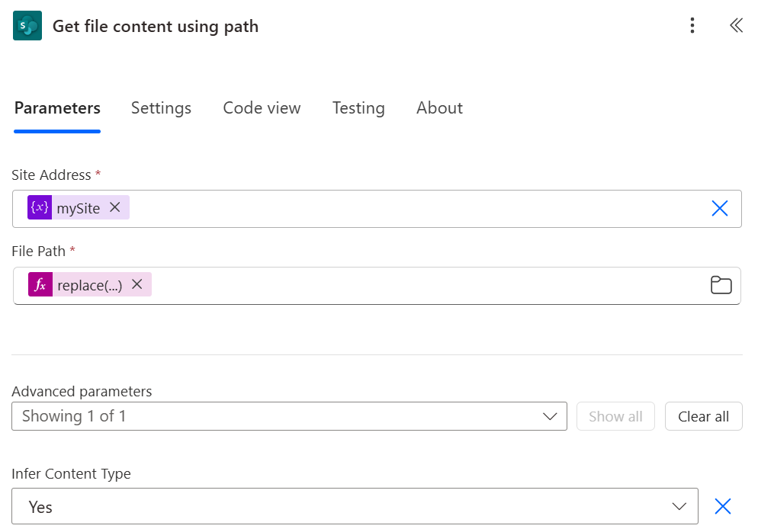Remove the replace(...) expression token
The width and height of the screenshot is (758, 532).
tap(137, 284)
